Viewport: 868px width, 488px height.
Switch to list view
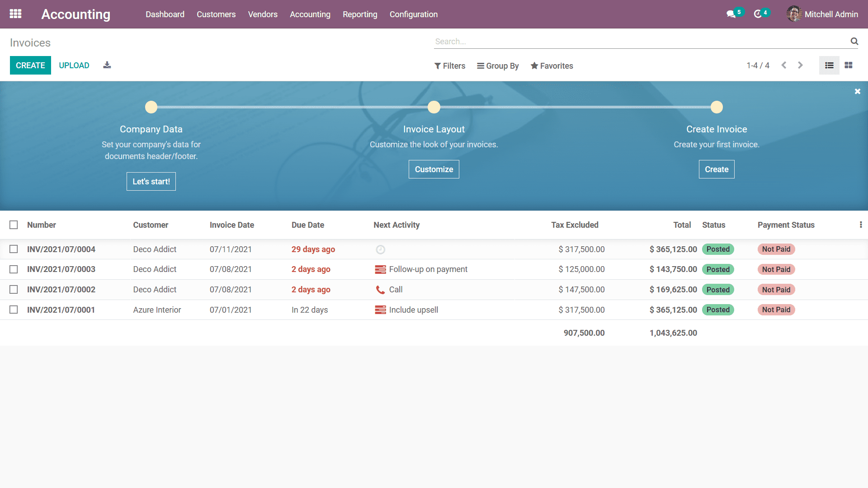coord(829,66)
